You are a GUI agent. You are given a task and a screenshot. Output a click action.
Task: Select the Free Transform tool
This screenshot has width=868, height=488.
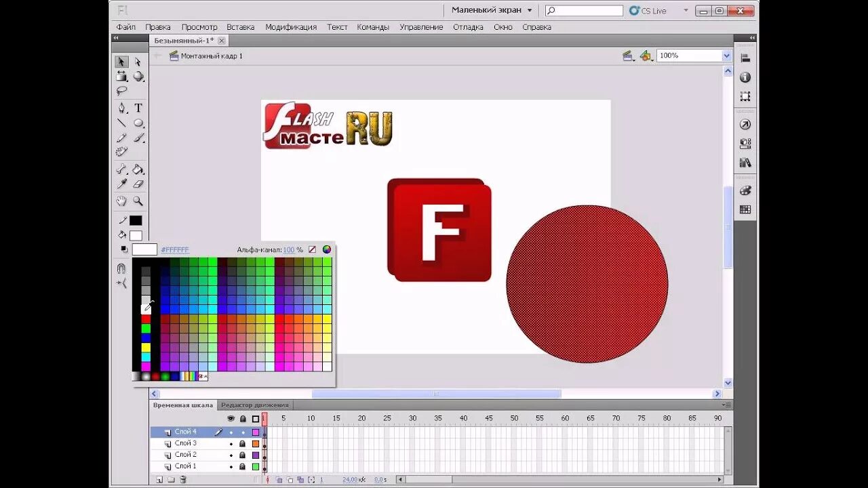121,77
